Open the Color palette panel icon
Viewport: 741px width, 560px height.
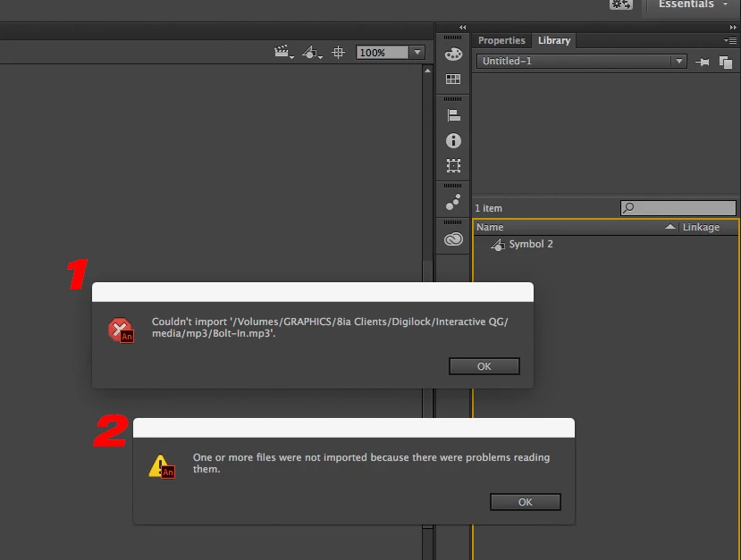(453, 54)
